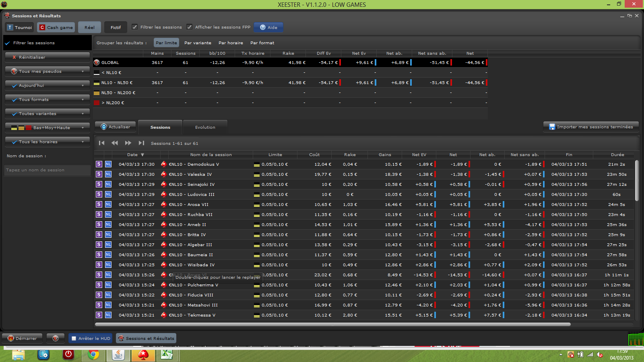This screenshot has height=362, width=644.
Task: Click the red power icon in taskbar
Action: coord(68,355)
